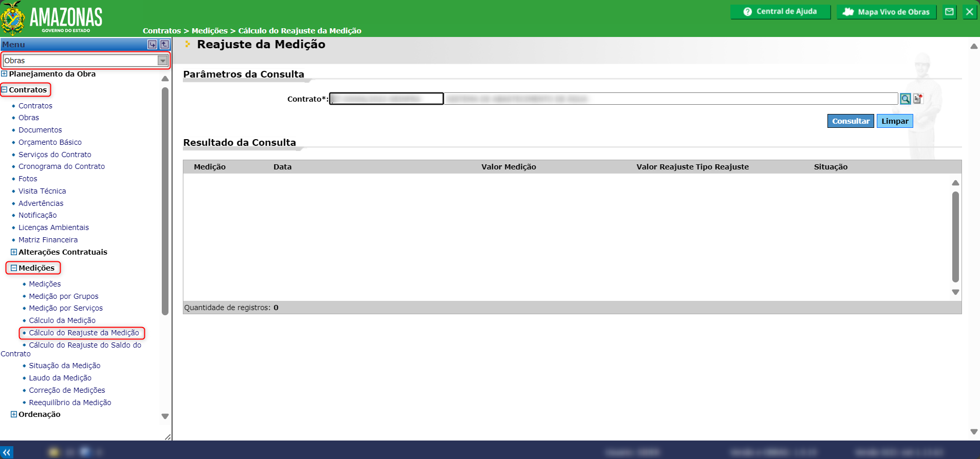Open the Obras module dropdown
Viewport: 980px width, 459px height.
click(x=163, y=61)
